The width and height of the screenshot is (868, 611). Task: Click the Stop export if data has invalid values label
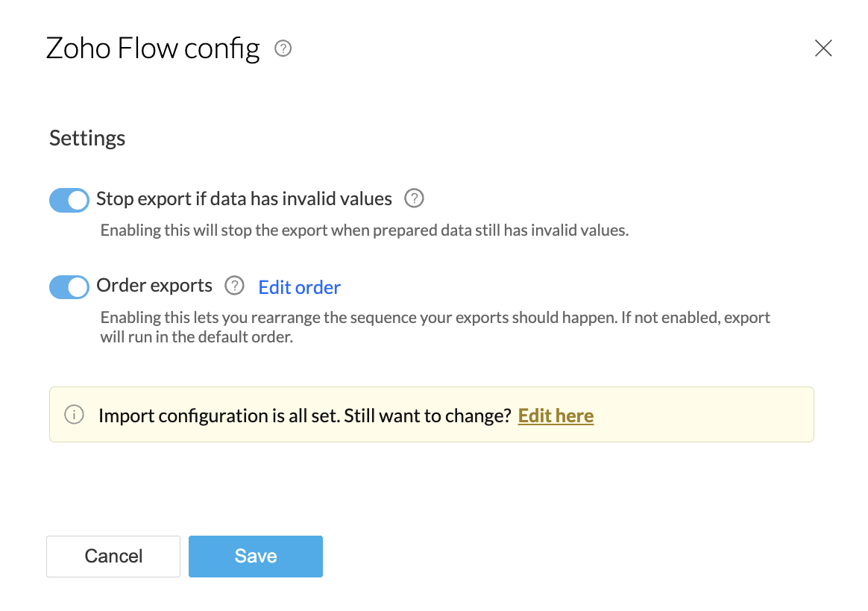click(x=244, y=199)
